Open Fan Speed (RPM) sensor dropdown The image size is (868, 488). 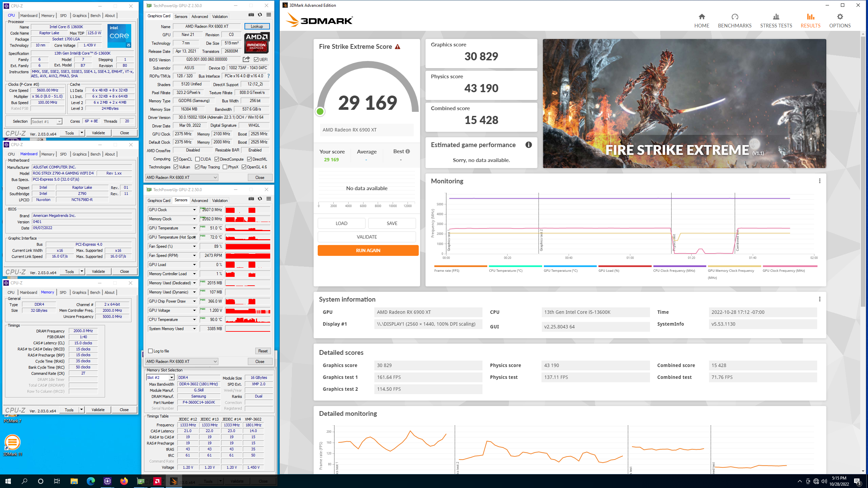pyautogui.click(x=194, y=256)
